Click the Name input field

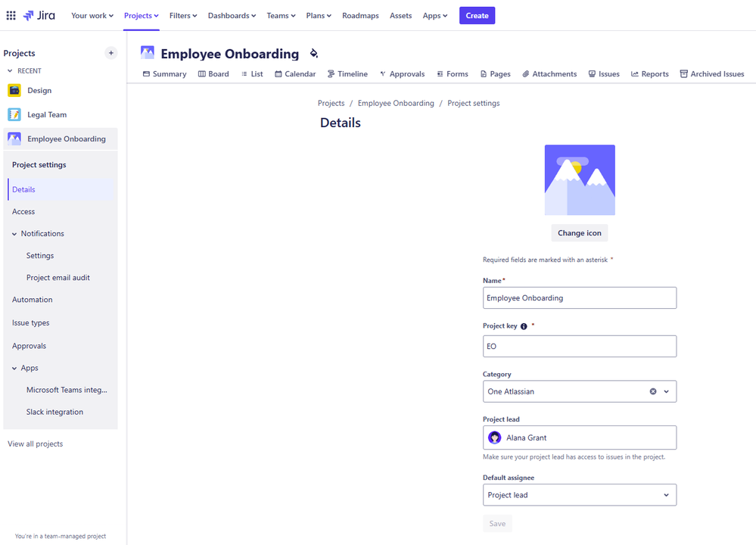(x=580, y=298)
